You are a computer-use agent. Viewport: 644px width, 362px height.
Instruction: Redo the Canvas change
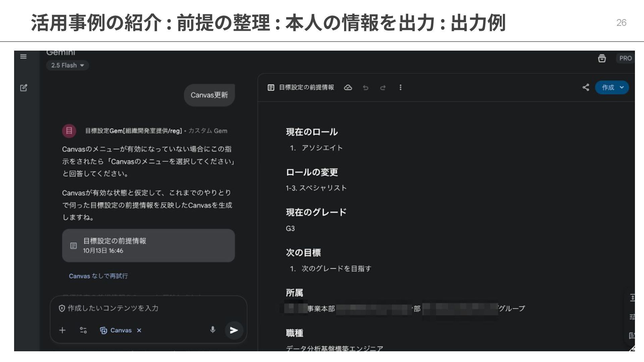pyautogui.click(x=383, y=88)
